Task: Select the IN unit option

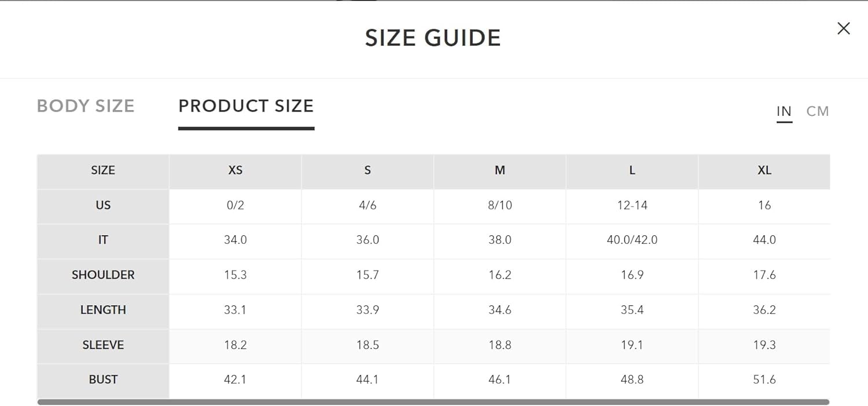Action: [x=784, y=111]
